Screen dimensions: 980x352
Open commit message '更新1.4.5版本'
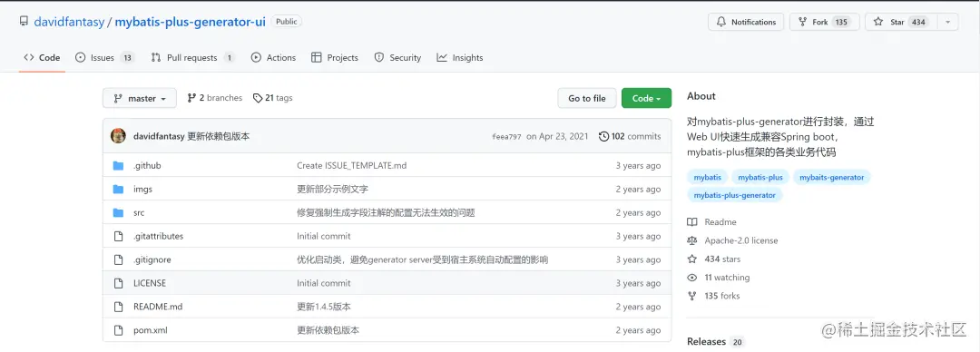click(324, 307)
